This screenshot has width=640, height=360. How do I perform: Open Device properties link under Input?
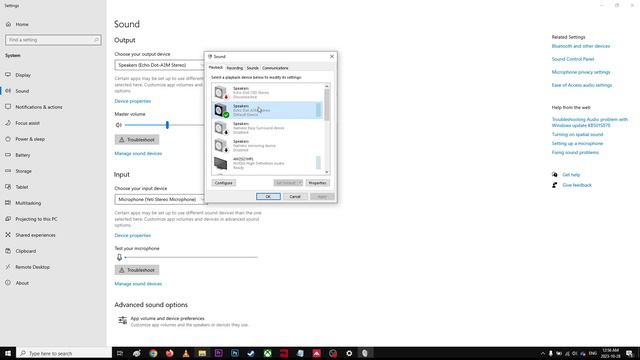click(x=133, y=235)
